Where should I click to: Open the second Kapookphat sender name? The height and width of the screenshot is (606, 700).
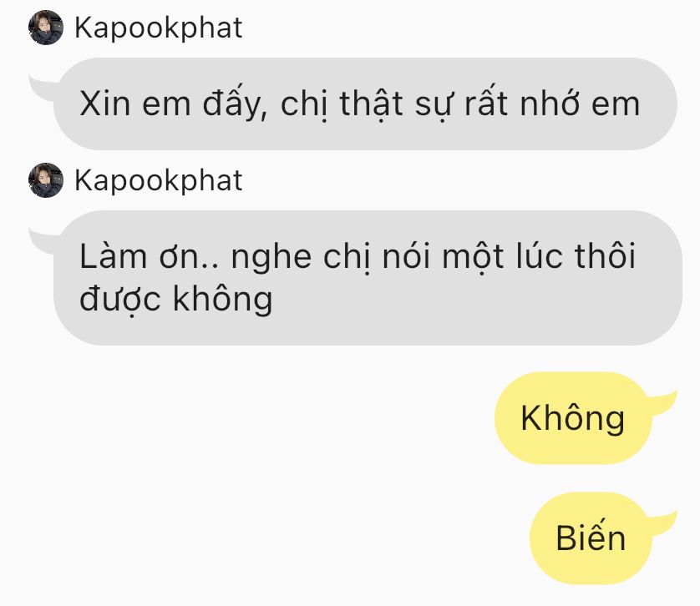click(158, 181)
